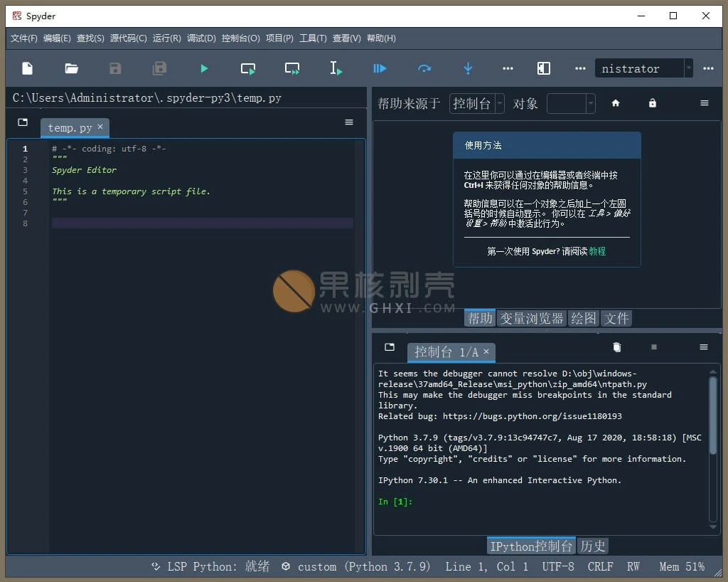Image resolution: width=728 pixels, height=582 pixels.
Task: Open the console pane options menu
Action: coord(704,347)
